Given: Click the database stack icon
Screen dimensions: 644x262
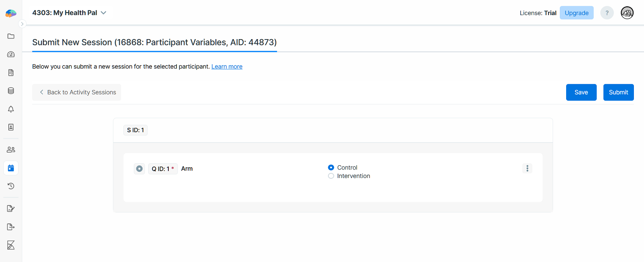Looking at the screenshot, I should pyautogui.click(x=11, y=91).
